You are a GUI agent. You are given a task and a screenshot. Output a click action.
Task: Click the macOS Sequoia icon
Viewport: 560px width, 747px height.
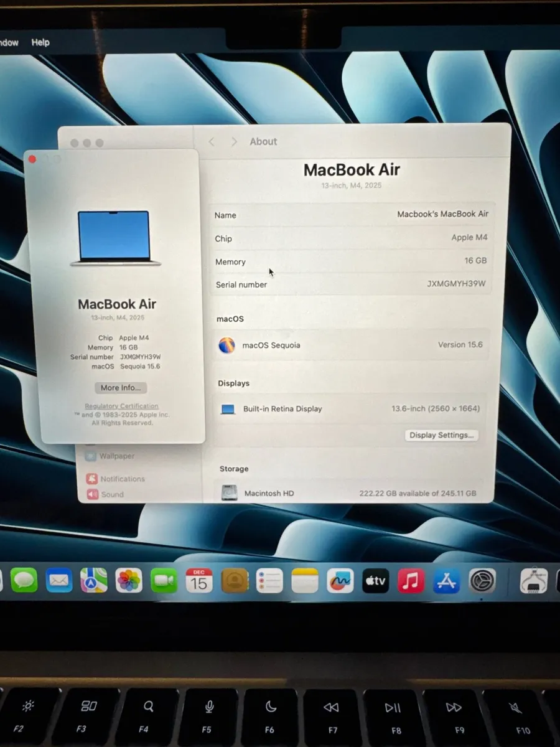click(x=227, y=345)
